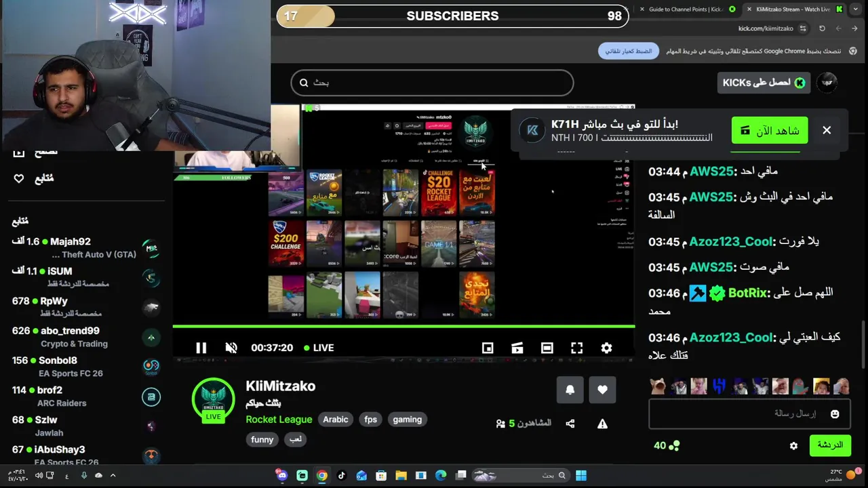Viewport: 868px width, 488px height.
Task: Select the لعب tag
Action: 295,439
